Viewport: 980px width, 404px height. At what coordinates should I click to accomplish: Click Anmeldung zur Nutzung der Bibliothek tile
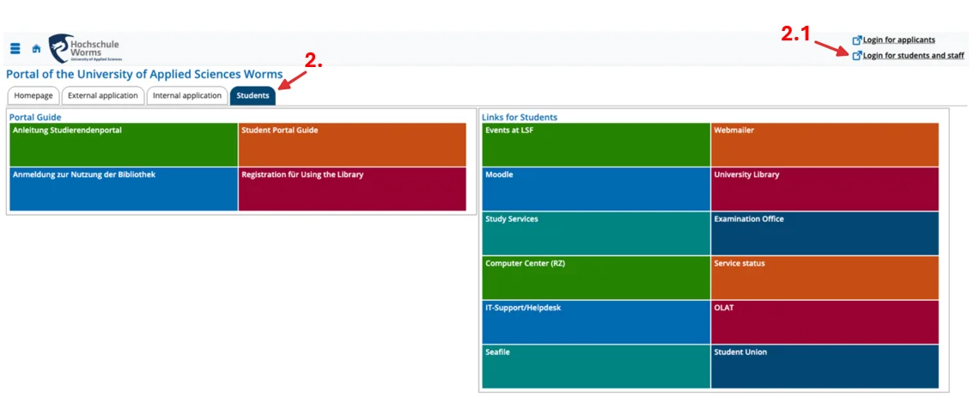click(123, 189)
